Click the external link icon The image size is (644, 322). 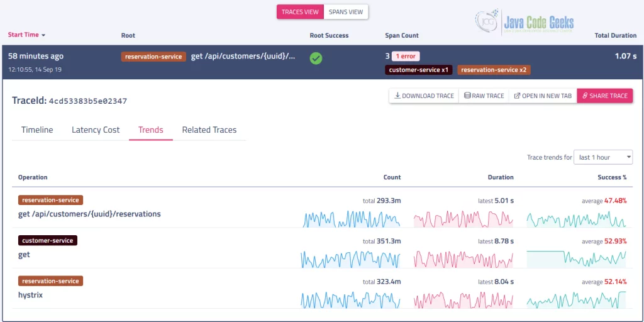tap(518, 96)
